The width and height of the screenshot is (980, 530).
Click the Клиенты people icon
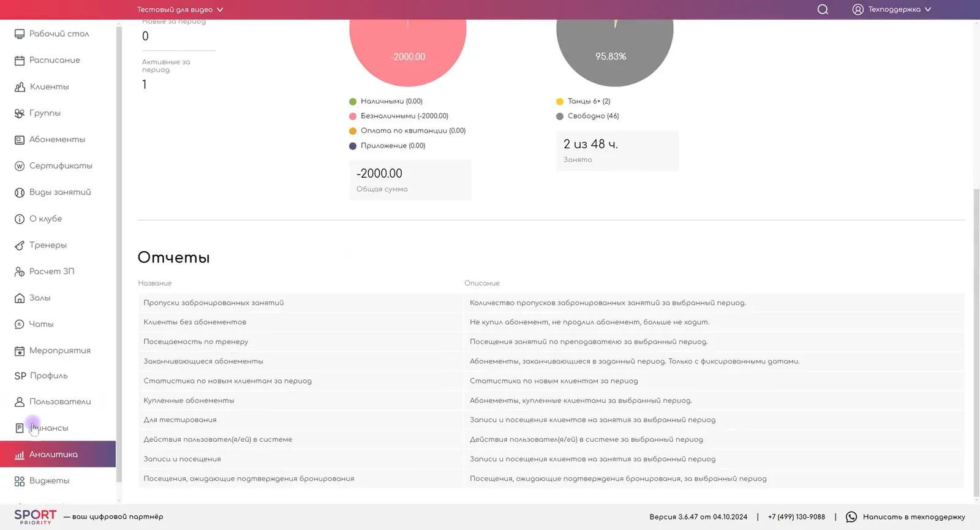coord(20,86)
